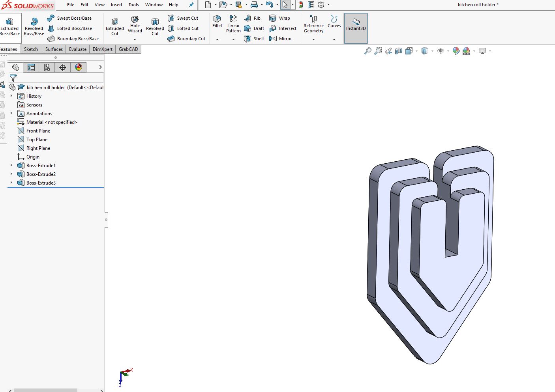Open the Reference Geometry dropdown arrow

(314, 39)
